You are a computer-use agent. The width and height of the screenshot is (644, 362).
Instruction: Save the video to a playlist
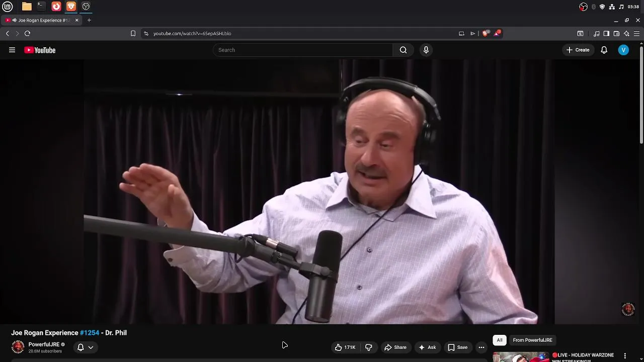[458, 347]
